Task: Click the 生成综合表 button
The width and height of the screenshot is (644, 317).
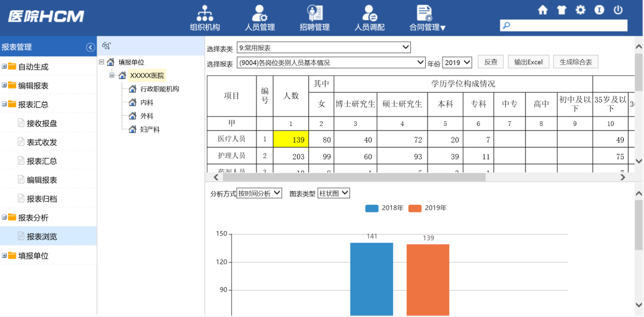Action: tap(575, 62)
